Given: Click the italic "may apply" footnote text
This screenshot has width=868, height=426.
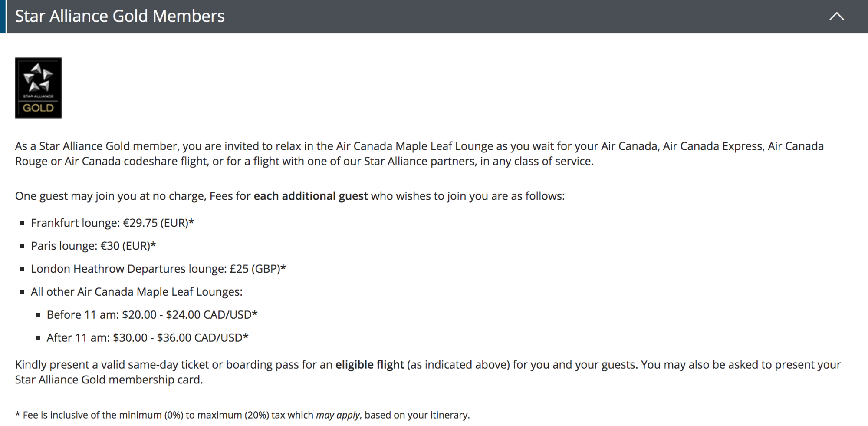Looking at the screenshot, I should click(x=338, y=415).
